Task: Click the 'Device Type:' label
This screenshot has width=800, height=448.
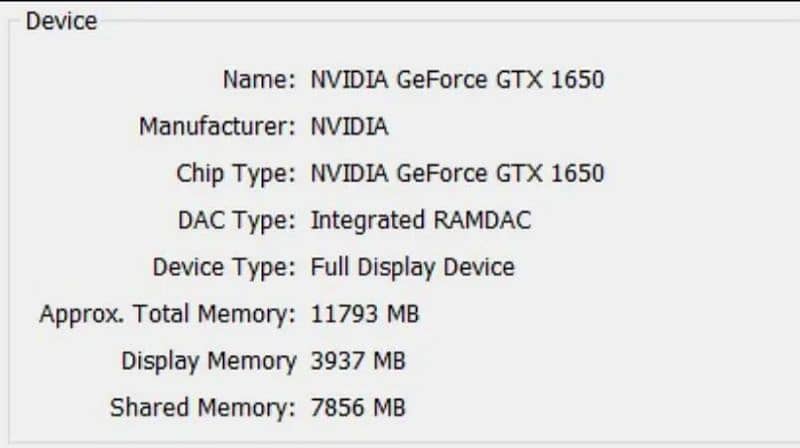Action: point(224,267)
